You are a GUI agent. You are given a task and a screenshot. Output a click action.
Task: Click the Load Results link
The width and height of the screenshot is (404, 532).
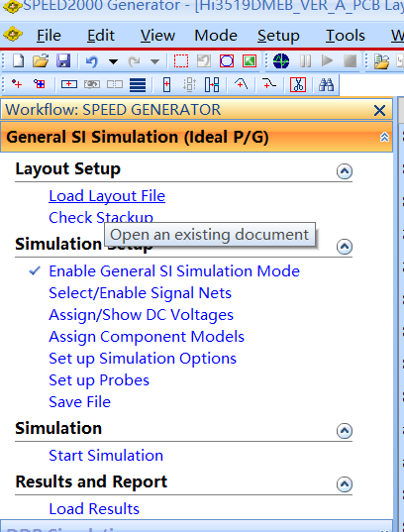94,508
